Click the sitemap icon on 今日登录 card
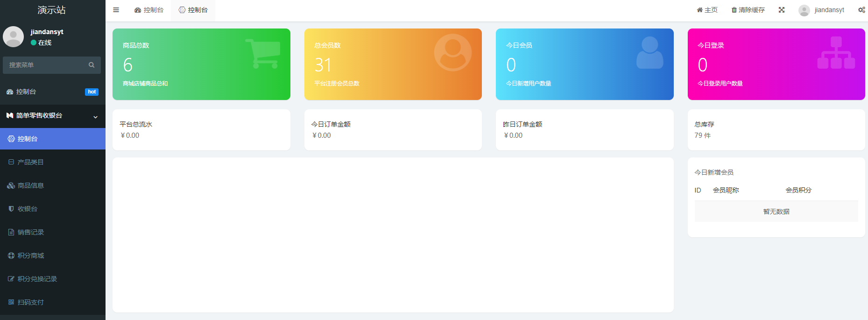 836,53
